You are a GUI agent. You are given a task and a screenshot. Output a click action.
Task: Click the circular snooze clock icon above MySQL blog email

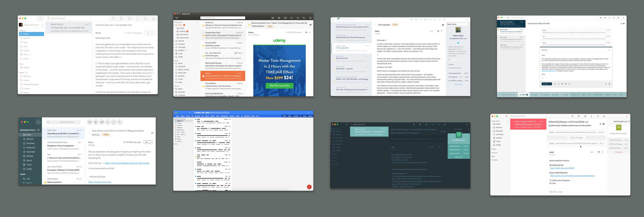click(114, 122)
